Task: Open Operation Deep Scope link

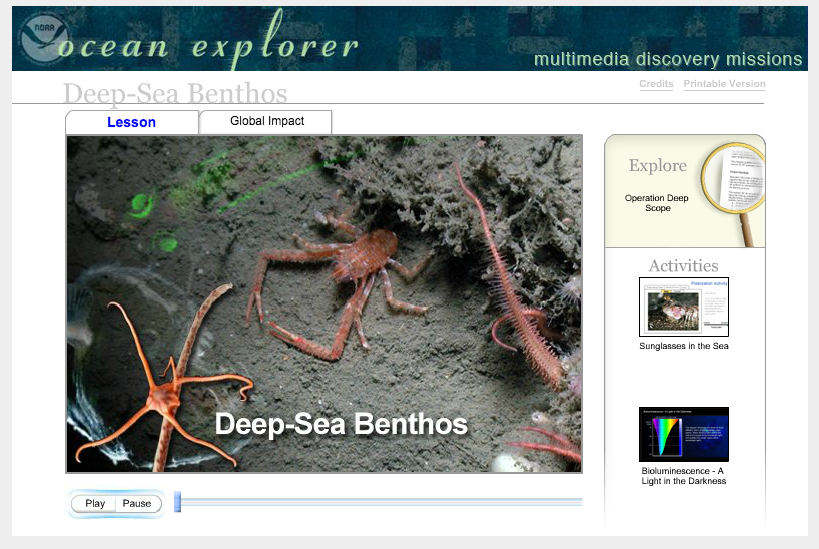Action: point(657,203)
